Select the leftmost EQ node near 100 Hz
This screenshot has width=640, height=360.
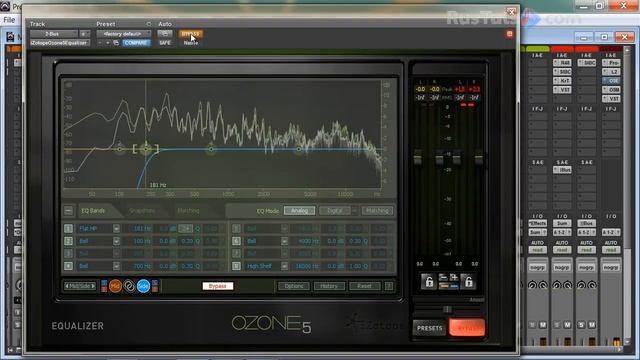[119, 149]
